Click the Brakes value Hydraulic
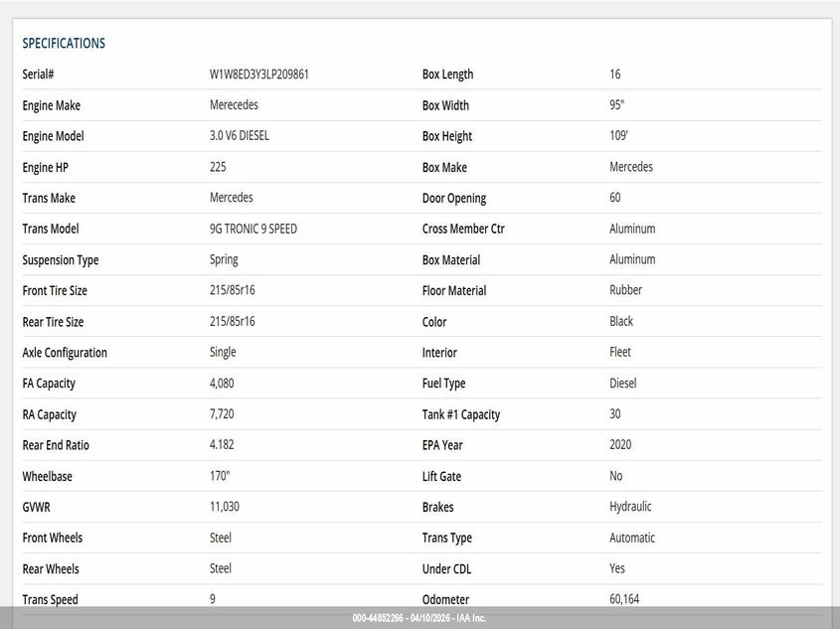840x629 pixels. pyautogui.click(x=630, y=507)
